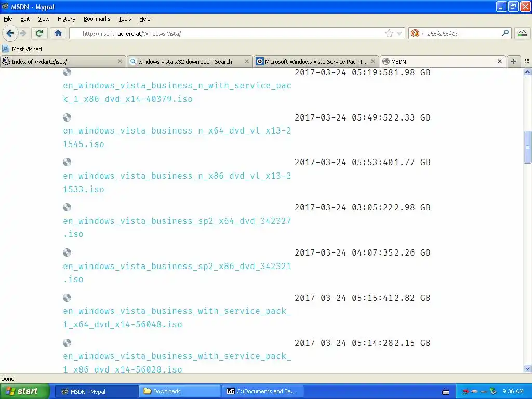Open the History menu
The width and height of the screenshot is (532, 399).
(x=66, y=19)
